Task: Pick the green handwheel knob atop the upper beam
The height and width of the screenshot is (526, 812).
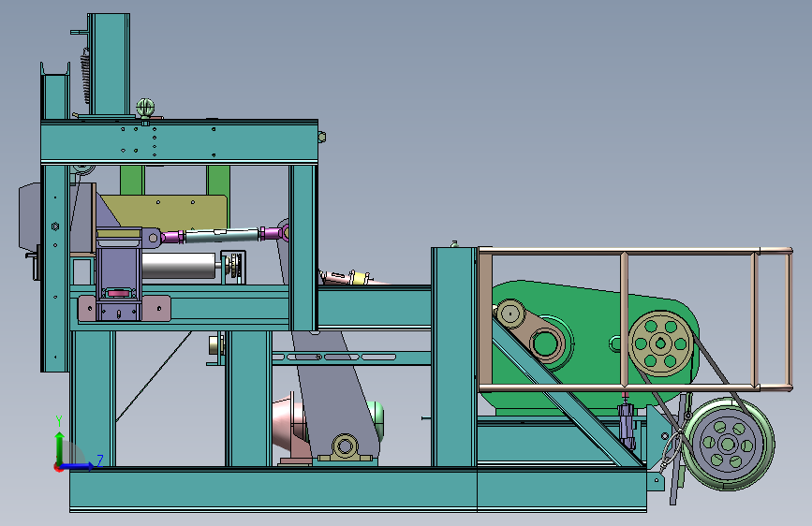Action: (x=145, y=109)
